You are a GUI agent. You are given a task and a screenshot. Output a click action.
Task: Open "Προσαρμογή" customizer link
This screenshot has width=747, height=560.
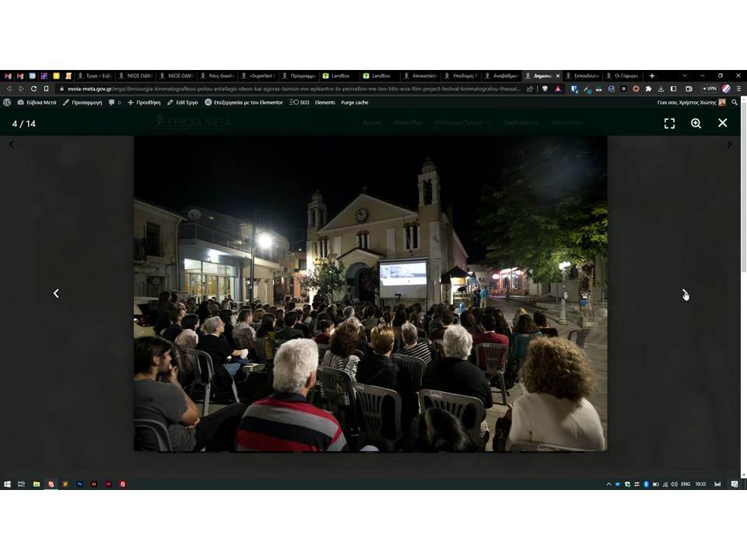pyautogui.click(x=82, y=103)
